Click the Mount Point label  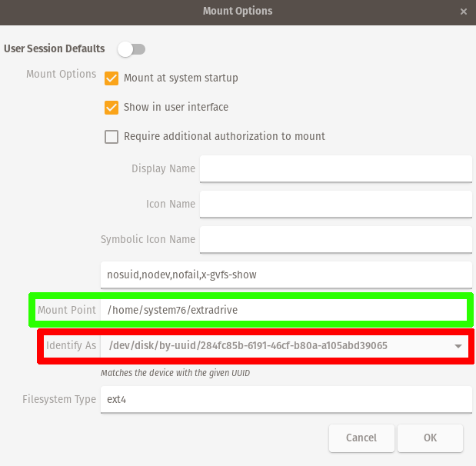tap(67, 310)
